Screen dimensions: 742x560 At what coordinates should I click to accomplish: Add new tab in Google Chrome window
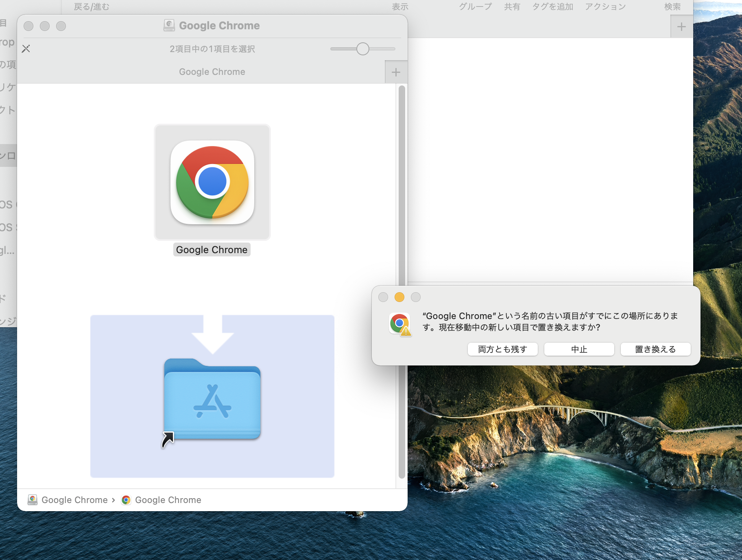(x=396, y=72)
